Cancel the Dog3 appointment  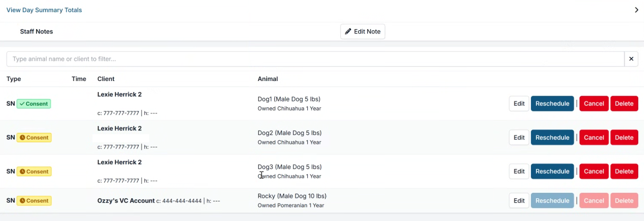tap(594, 172)
